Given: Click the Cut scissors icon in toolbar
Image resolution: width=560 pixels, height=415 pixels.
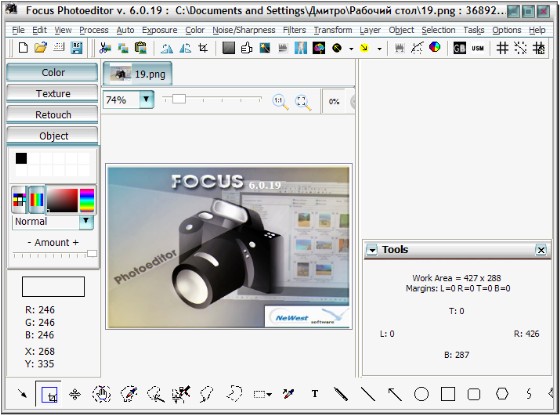Looking at the screenshot, I should (105, 48).
